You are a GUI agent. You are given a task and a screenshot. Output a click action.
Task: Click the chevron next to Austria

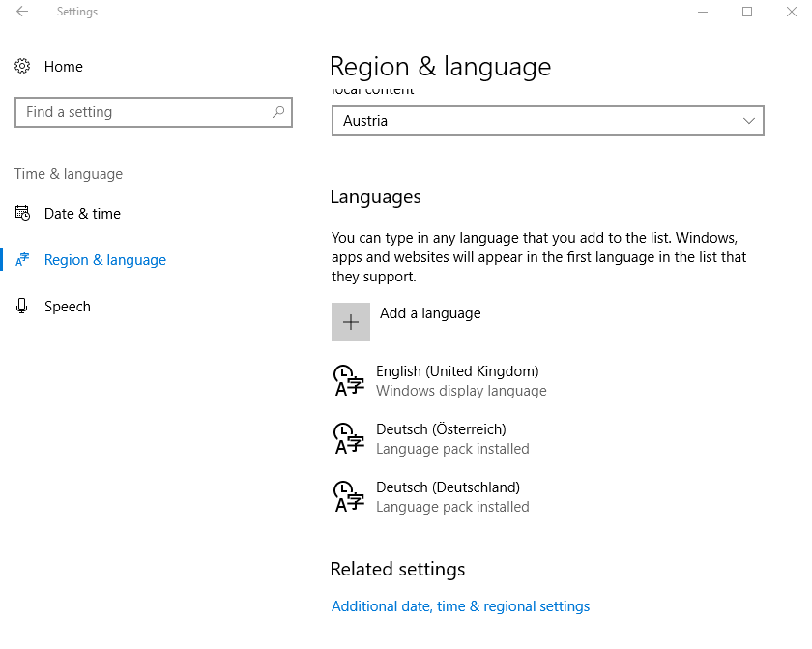749,121
